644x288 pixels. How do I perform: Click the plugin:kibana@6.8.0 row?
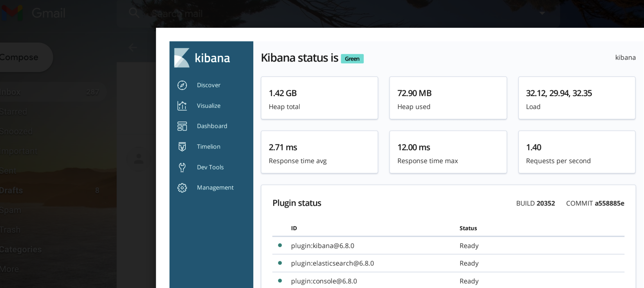point(448,246)
